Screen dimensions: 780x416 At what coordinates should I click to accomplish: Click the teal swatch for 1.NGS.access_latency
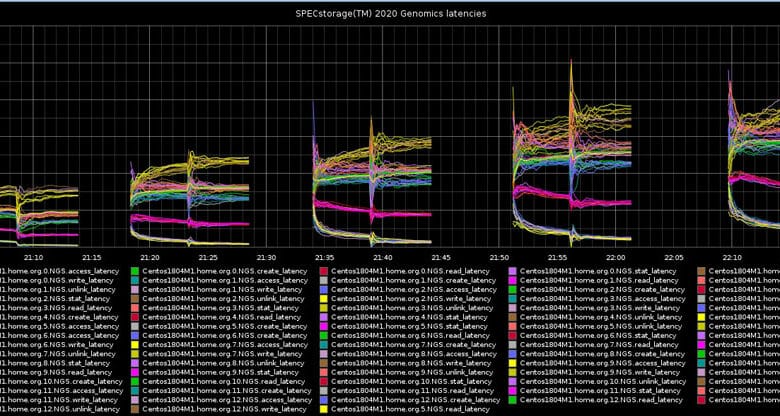point(135,281)
